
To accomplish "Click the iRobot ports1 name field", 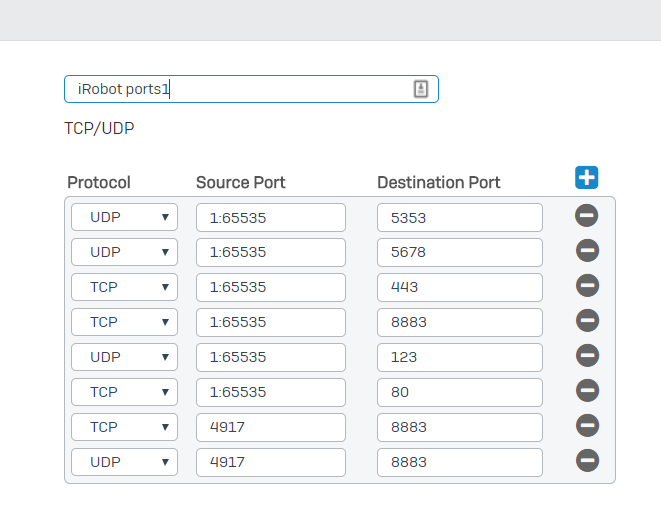I will click(x=240, y=89).
